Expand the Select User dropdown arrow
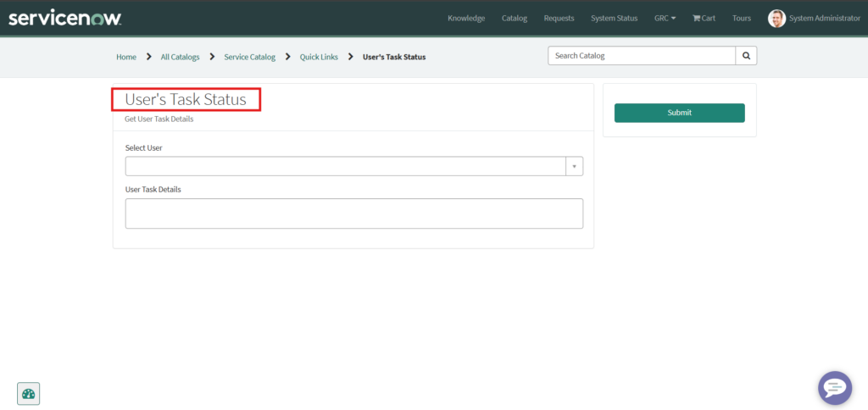Viewport: 868px width, 410px height. tap(574, 166)
